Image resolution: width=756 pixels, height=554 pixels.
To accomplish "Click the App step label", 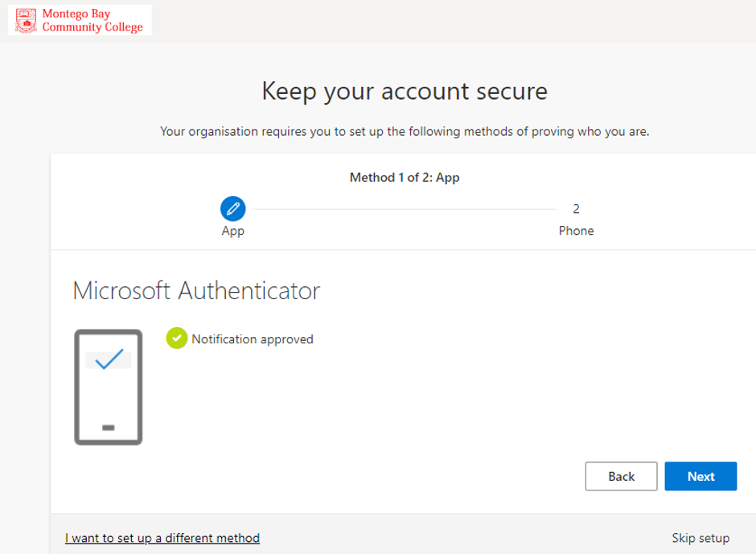I will [x=233, y=231].
